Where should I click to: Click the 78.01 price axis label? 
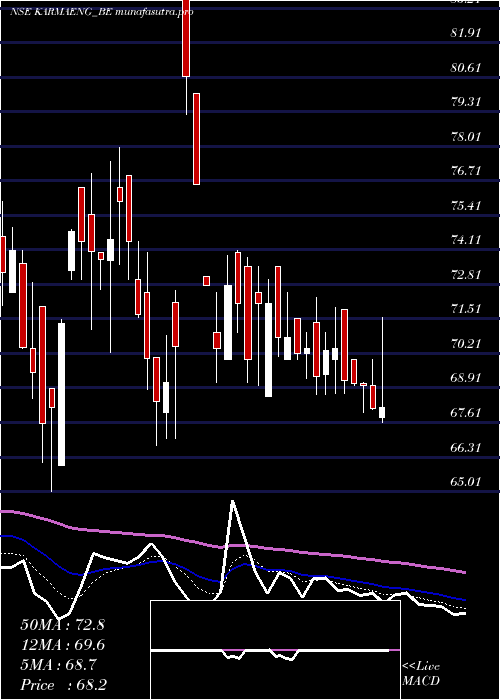click(x=466, y=137)
